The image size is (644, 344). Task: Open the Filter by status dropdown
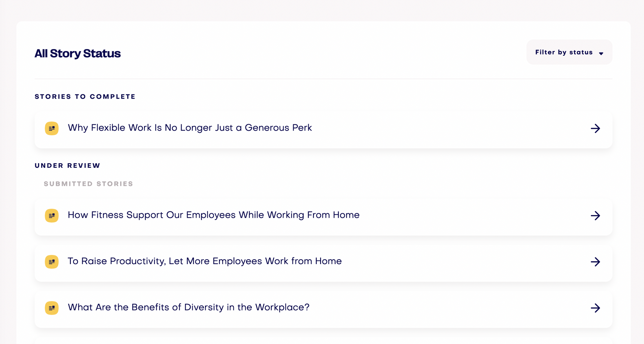tap(564, 52)
